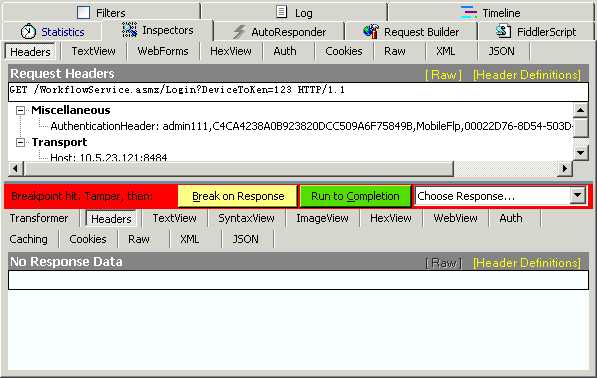Click the Inspectors magnifier icon
The image size is (597, 378).
(129, 30)
